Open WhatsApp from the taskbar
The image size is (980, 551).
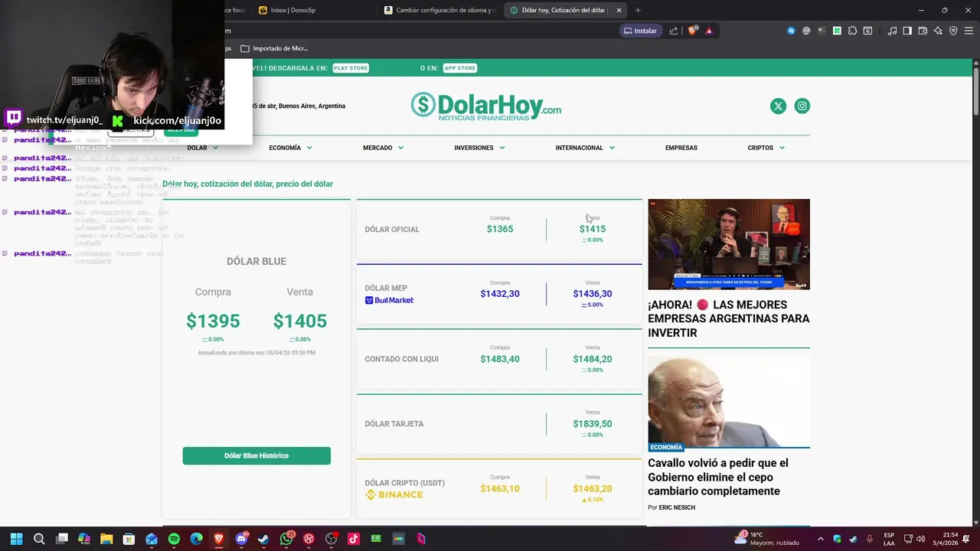(286, 539)
